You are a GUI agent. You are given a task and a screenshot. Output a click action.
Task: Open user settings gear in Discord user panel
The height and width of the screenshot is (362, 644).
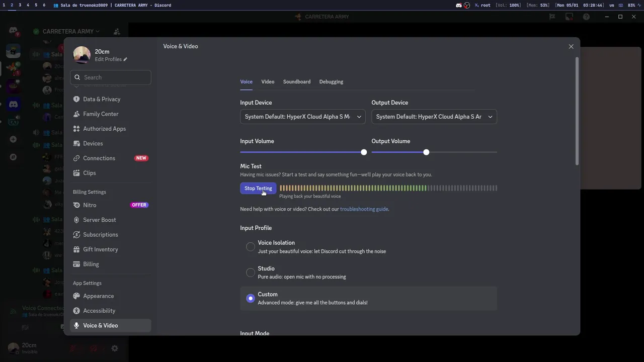point(115,348)
